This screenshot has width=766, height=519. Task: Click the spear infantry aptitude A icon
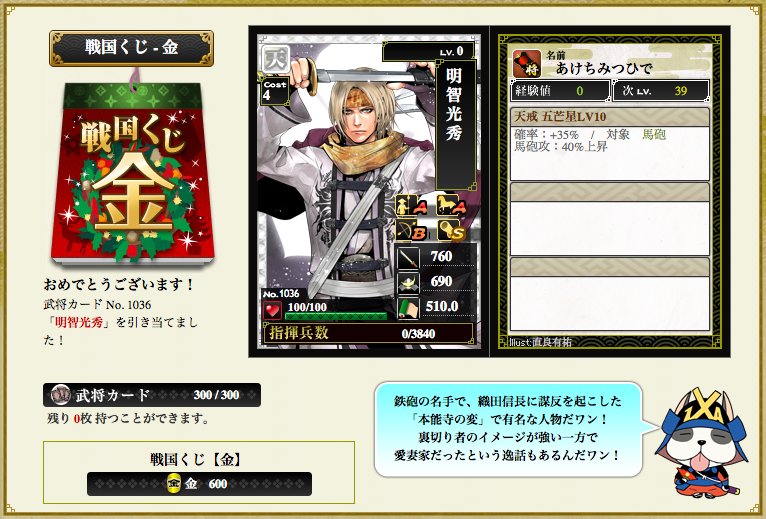[x=410, y=205]
